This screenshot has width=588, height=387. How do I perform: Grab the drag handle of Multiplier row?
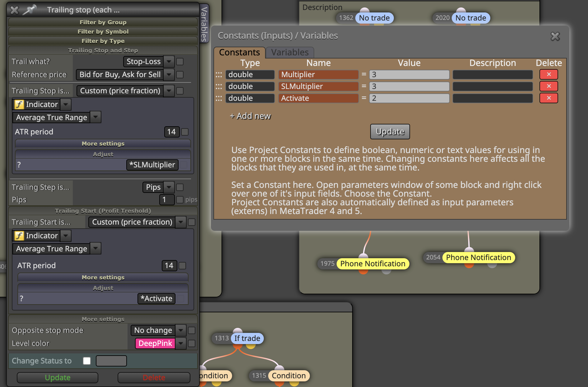tap(219, 75)
